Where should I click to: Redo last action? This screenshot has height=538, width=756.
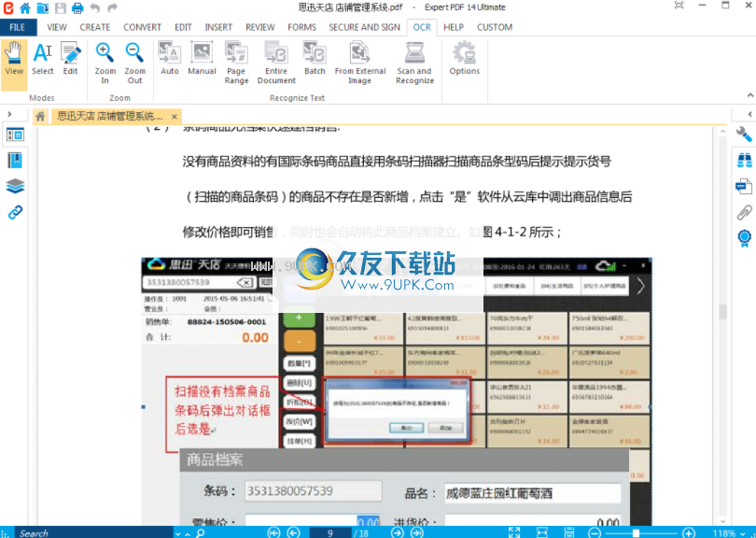[x=112, y=7]
